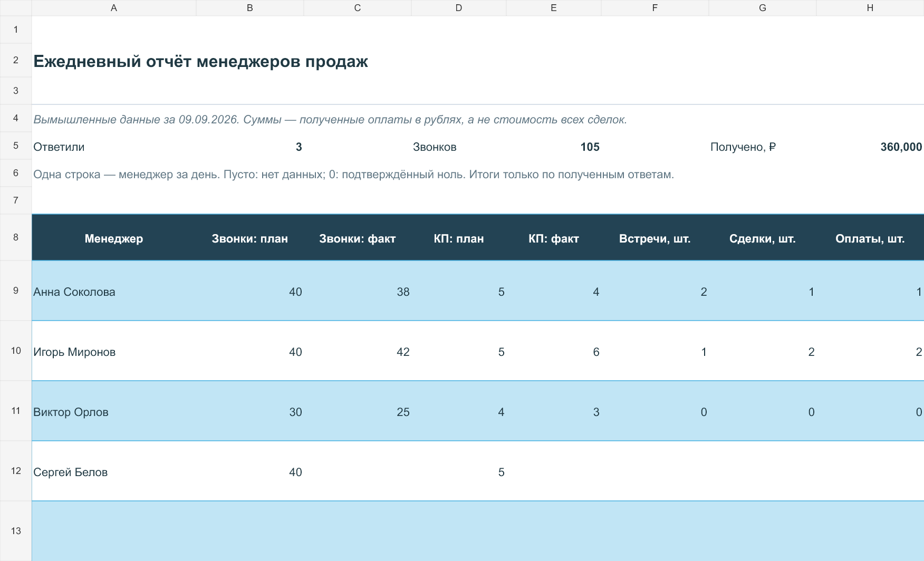Select Сергей Белов's empty Звонки: факт cell
924x561 pixels.
[x=358, y=471]
